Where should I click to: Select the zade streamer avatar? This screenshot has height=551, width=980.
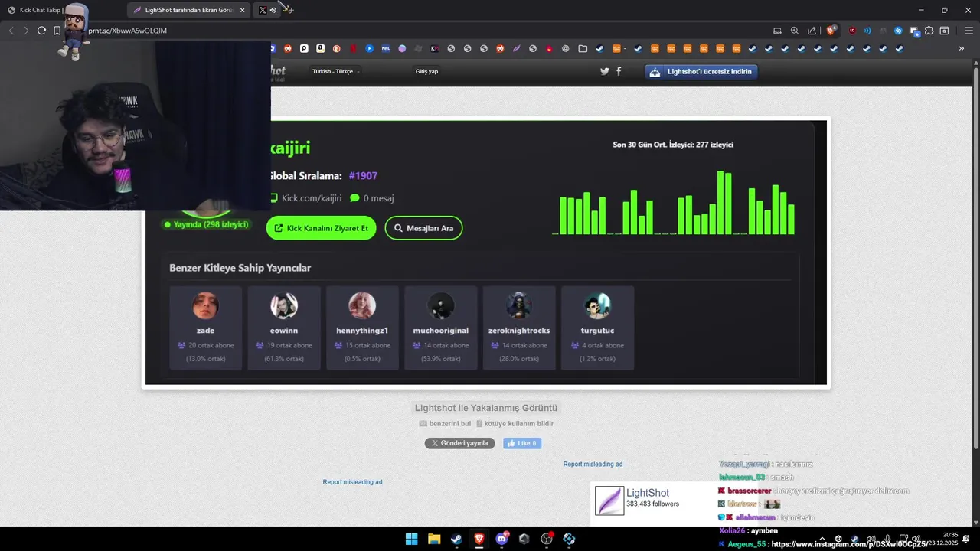(205, 306)
